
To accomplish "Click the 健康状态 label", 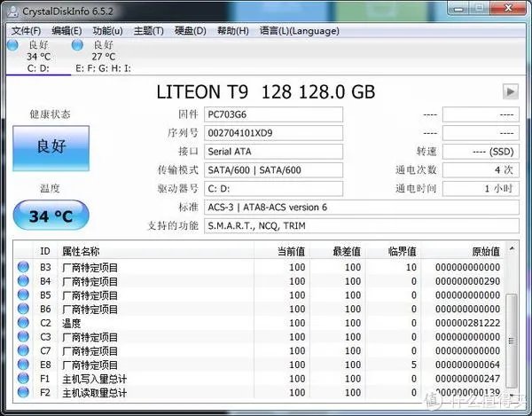I will (51, 114).
